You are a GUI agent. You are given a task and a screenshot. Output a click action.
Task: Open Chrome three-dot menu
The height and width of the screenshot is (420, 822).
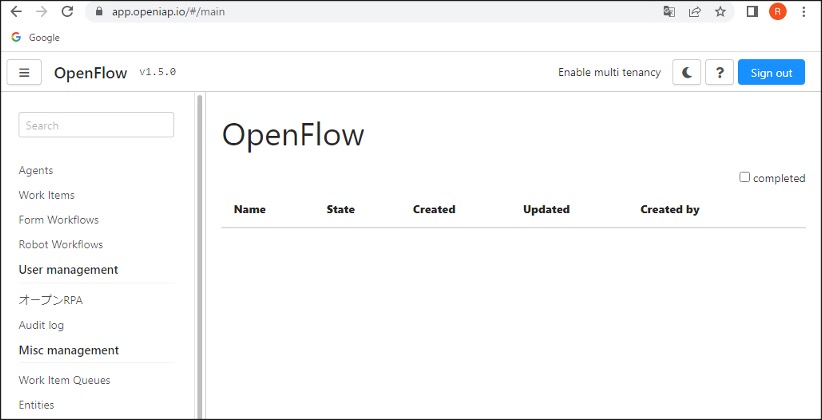coord(804,12)
